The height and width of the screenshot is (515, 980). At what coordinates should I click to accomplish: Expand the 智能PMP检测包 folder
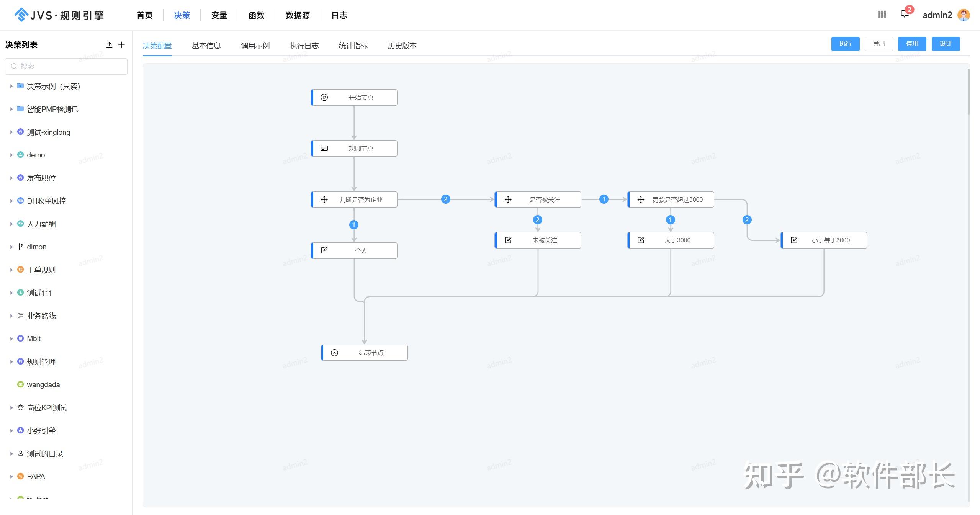pyautogui.click(x=11, y=109)
